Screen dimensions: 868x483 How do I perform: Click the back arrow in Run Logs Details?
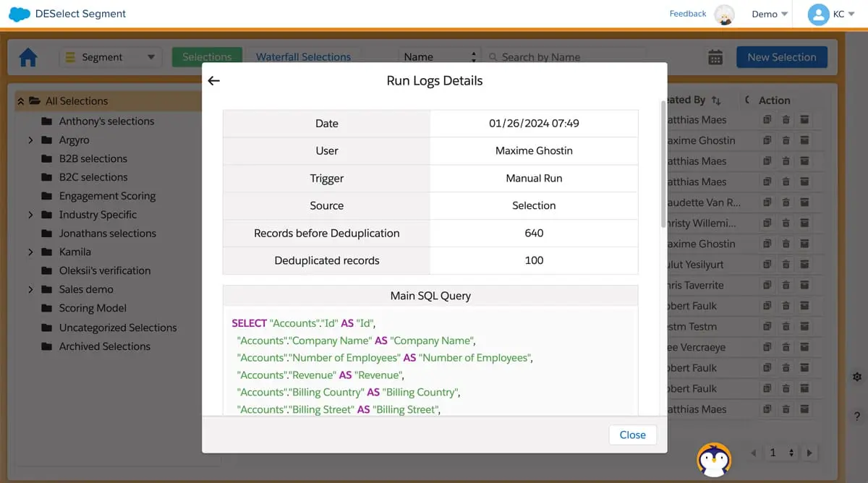(x=213, y=81)
